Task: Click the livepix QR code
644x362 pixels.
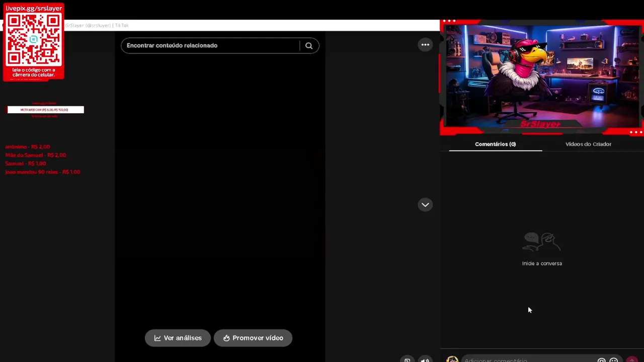Action: point(34,39)
